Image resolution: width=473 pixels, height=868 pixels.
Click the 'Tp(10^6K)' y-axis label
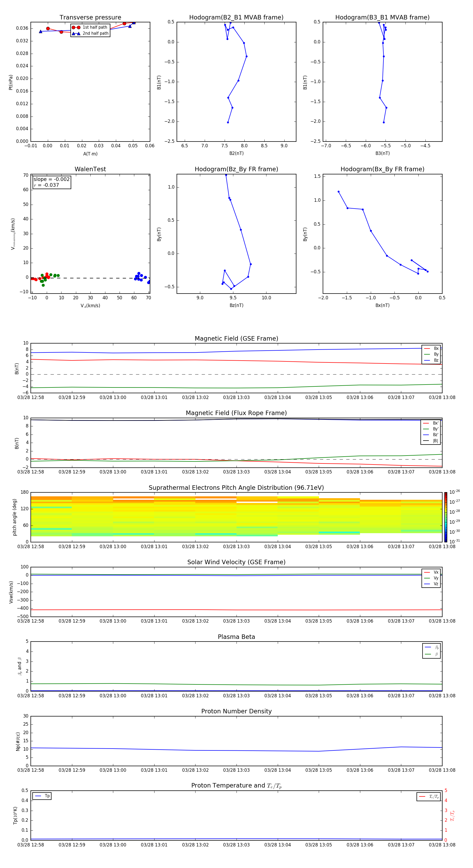(15, 815)
